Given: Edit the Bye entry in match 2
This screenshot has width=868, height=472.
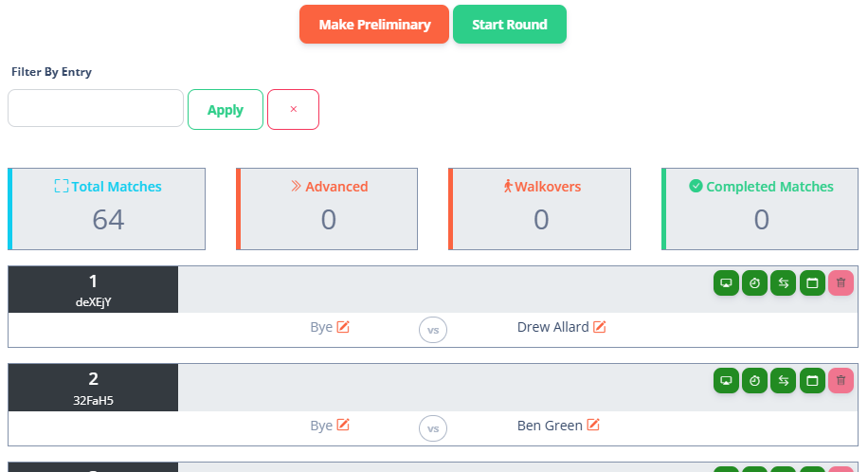Looking at the screenshot, I should [x=343, y=425].
